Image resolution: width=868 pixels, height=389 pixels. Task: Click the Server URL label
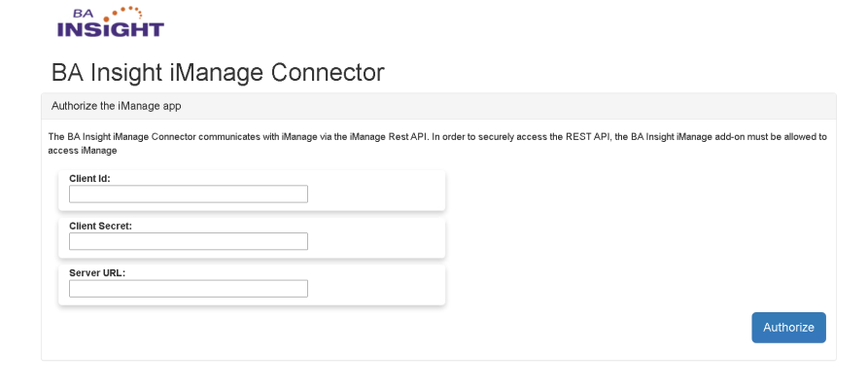point(97,272)
